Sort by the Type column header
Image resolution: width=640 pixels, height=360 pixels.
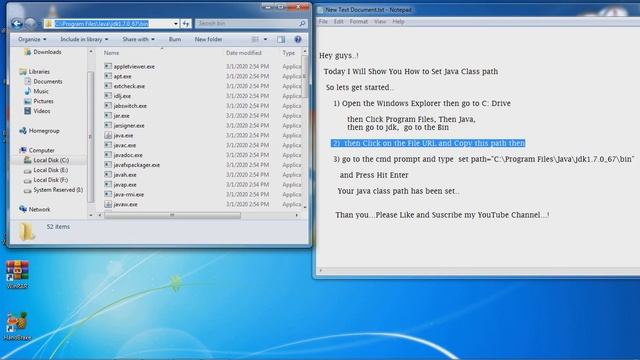289,53
